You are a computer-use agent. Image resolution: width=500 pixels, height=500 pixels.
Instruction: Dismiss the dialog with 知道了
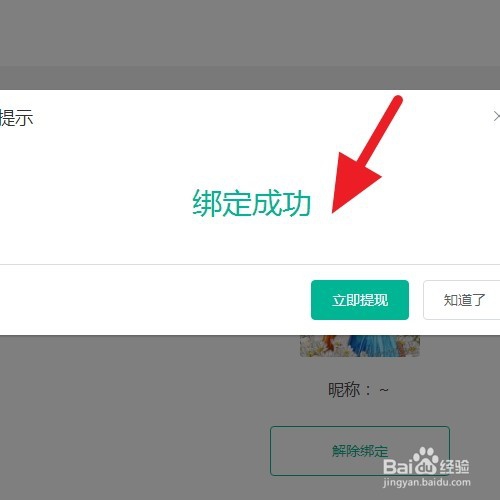(462, 300)
